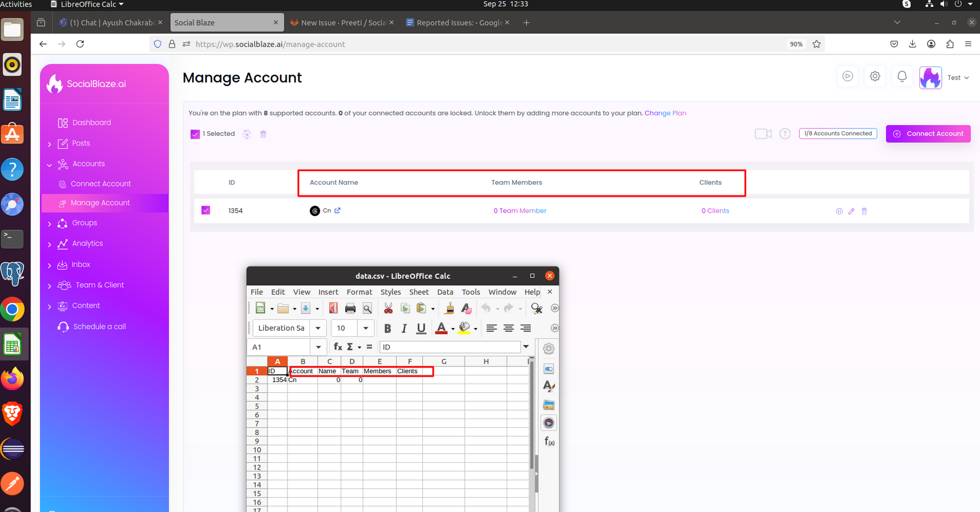Image resolution: width=980 pixels, height=512 pixels.
Task: Click the Connect Account button
Action: coord(928,134)
